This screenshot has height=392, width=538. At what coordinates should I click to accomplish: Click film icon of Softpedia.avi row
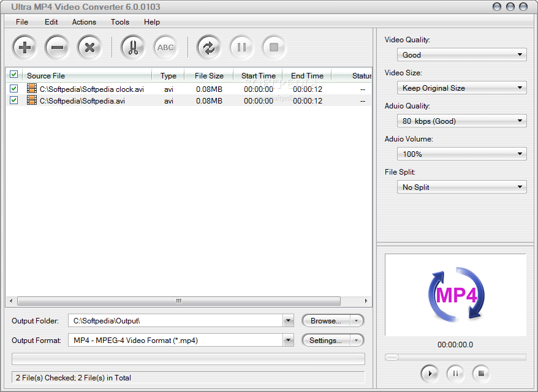pyautogui.click(x=32, y=100)
